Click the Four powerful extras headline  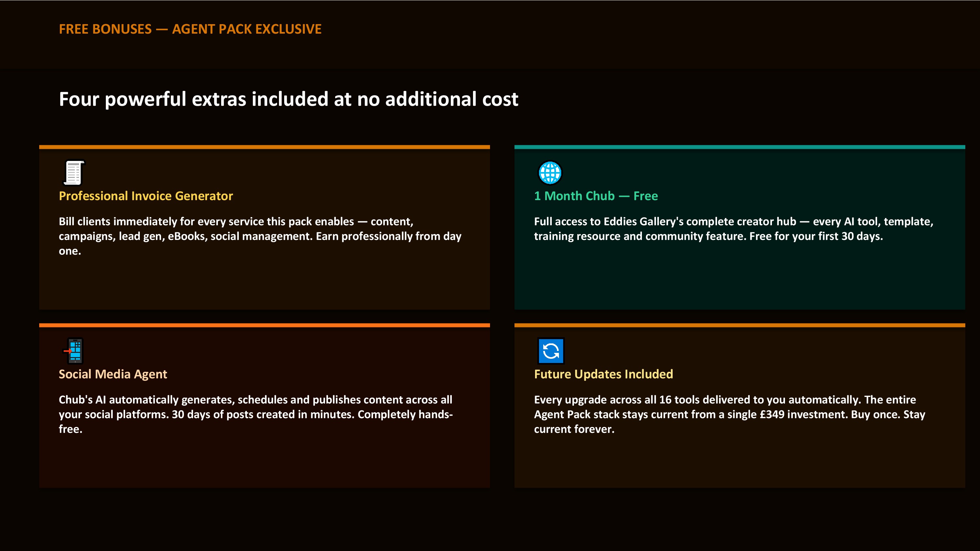[288, 99]
